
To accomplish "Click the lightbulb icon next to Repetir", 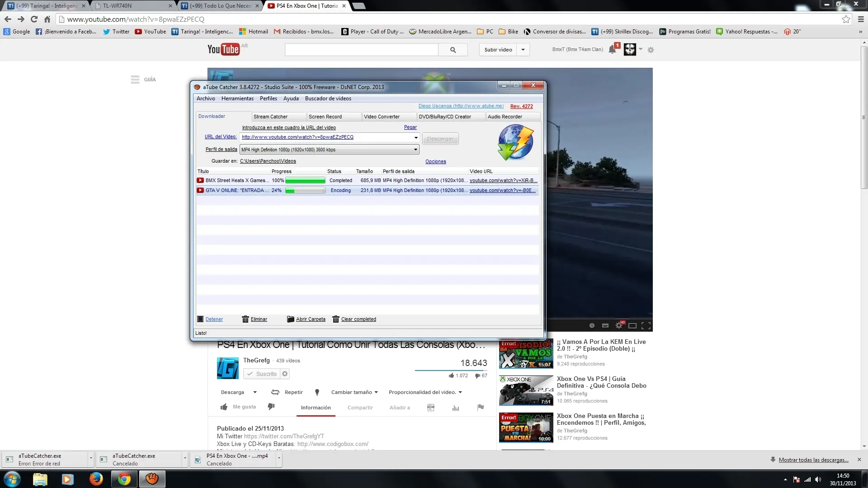I will pos(317,392).
